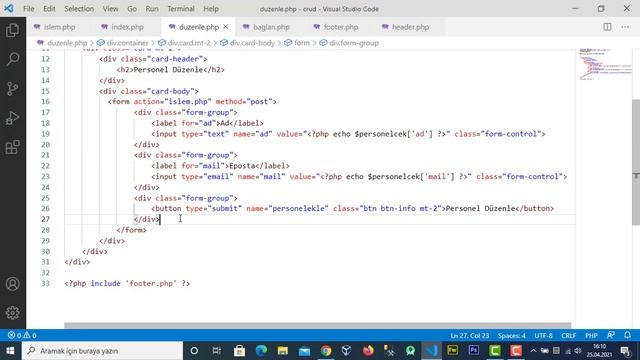Open Mail app from taskbar

tap(304, 351)
